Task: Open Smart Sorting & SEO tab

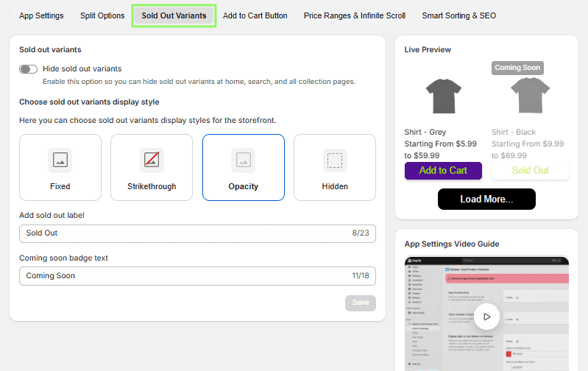Action: point(458,15)
